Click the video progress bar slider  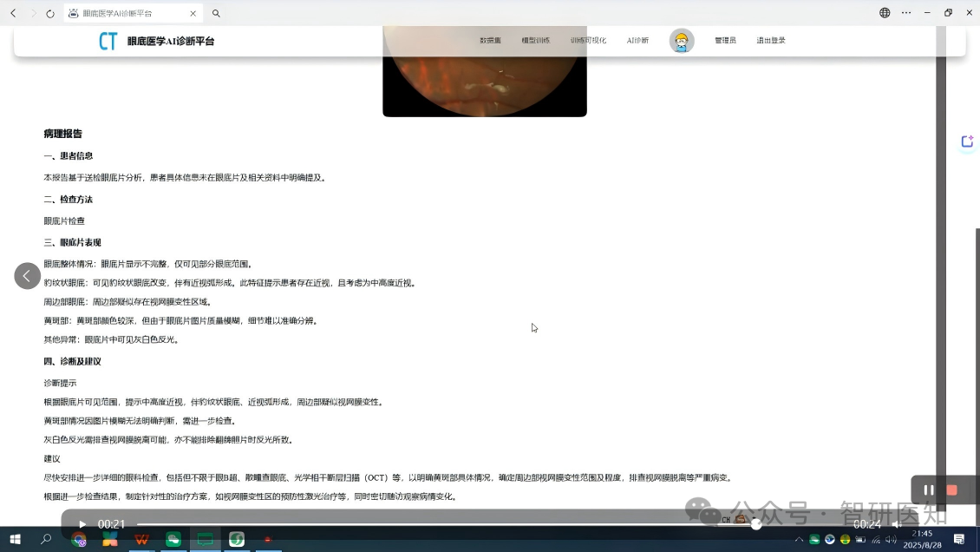(755, 524)
